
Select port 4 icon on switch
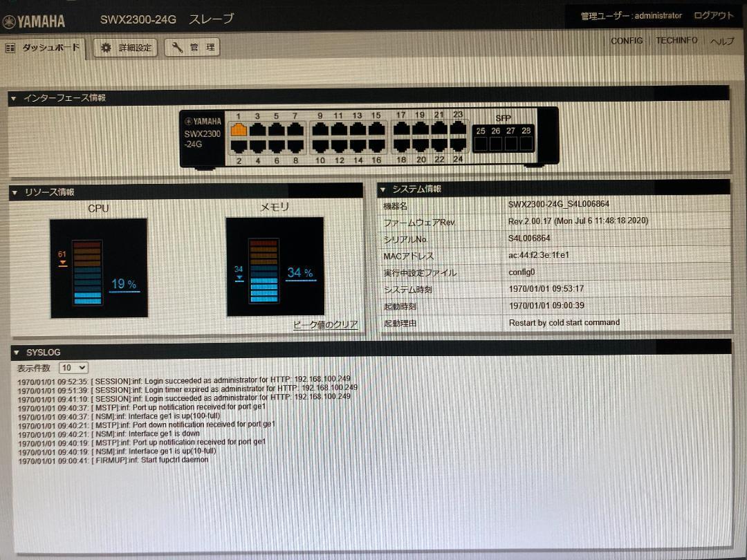tap(258, 146)
